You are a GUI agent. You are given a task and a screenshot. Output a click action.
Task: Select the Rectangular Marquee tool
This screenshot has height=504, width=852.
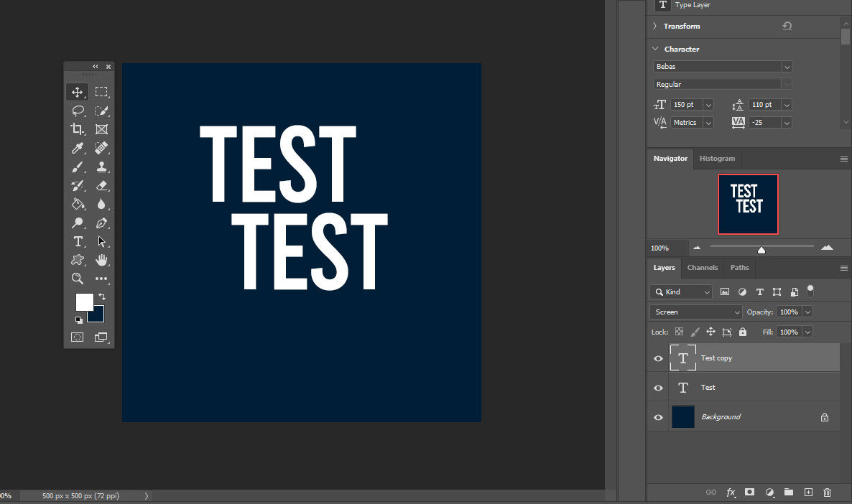(101, 92)
